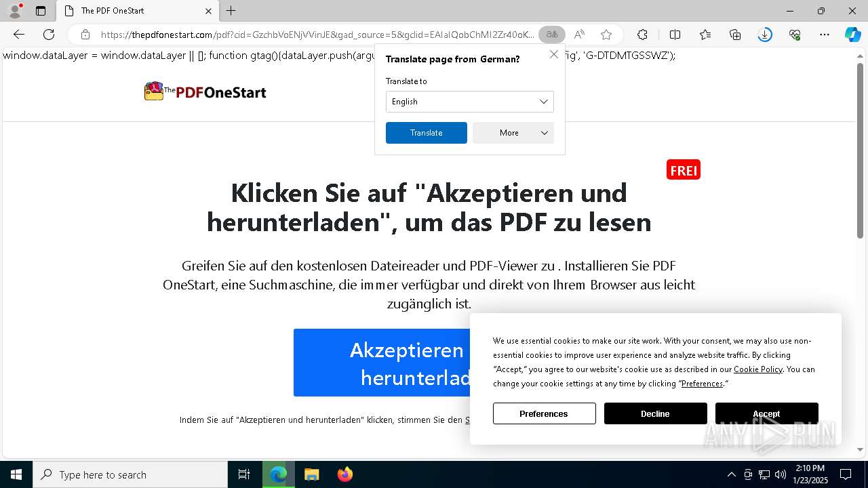Open Read aloud icon
The width and height of the screenshot is (868, 488).
coord(579,35)
